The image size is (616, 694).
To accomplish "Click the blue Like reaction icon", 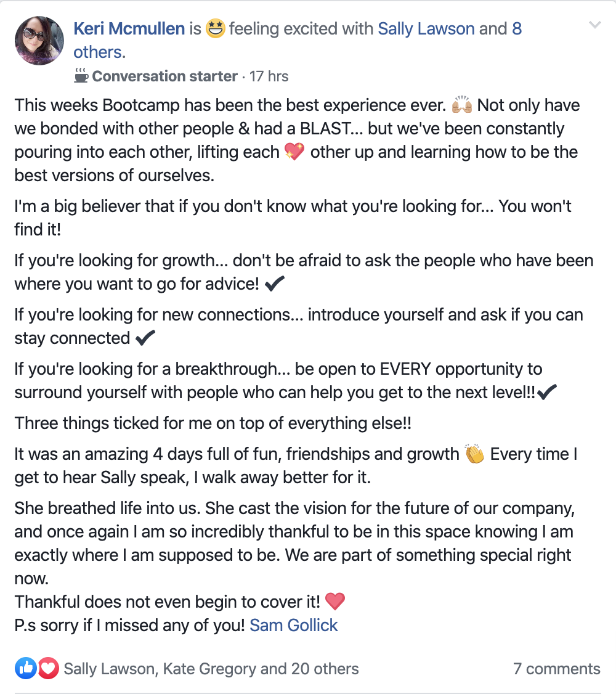I will pos(26,668).
